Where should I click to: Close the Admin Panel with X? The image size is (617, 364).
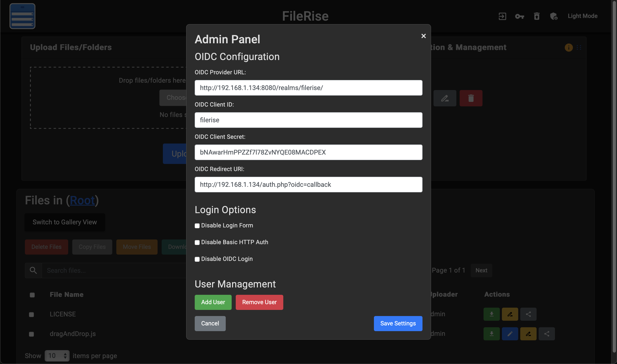[423, 36]
